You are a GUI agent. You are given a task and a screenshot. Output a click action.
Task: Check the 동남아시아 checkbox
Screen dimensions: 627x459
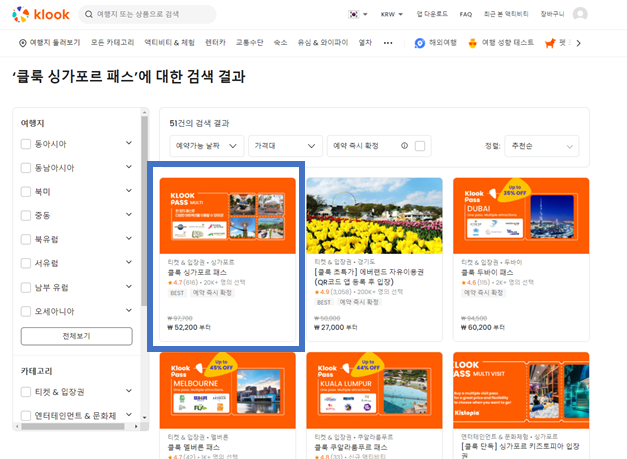(x=26, y=168)
